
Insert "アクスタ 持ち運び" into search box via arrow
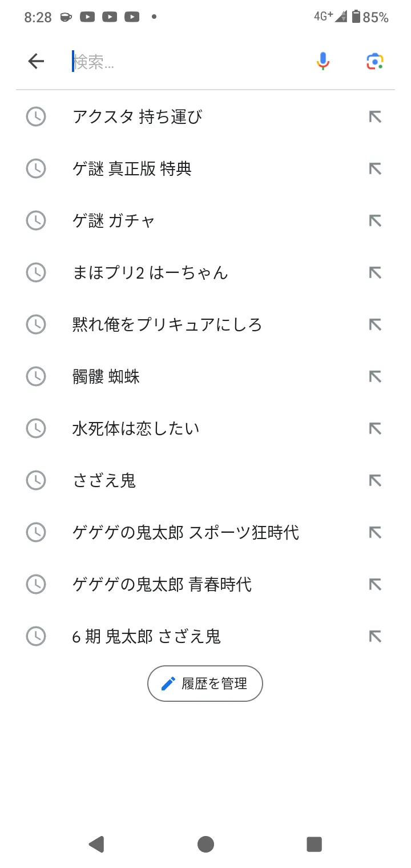click(374, 117)
